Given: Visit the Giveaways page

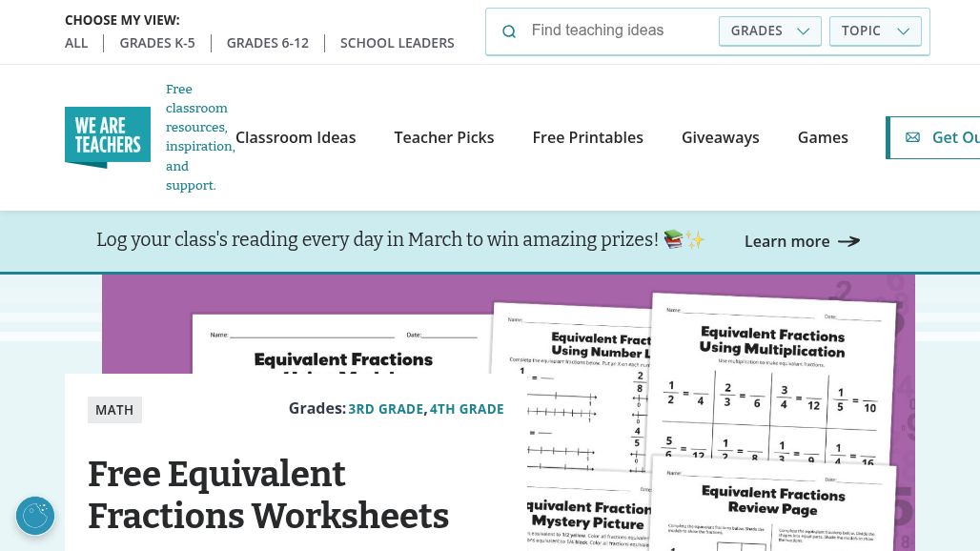Looking at the screenshot, I should pyautogui.click(x=720, y=137).
